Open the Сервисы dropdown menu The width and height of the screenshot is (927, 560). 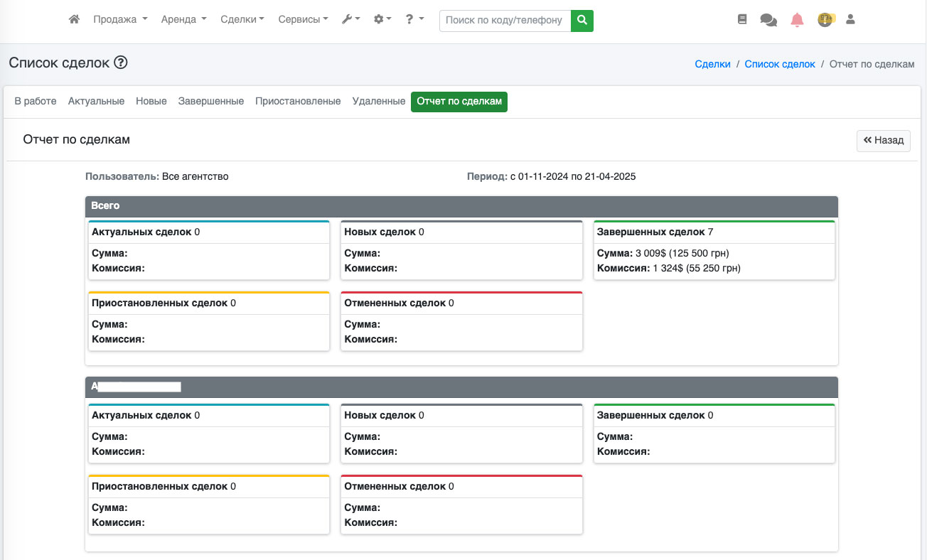[x=303, y=20]
